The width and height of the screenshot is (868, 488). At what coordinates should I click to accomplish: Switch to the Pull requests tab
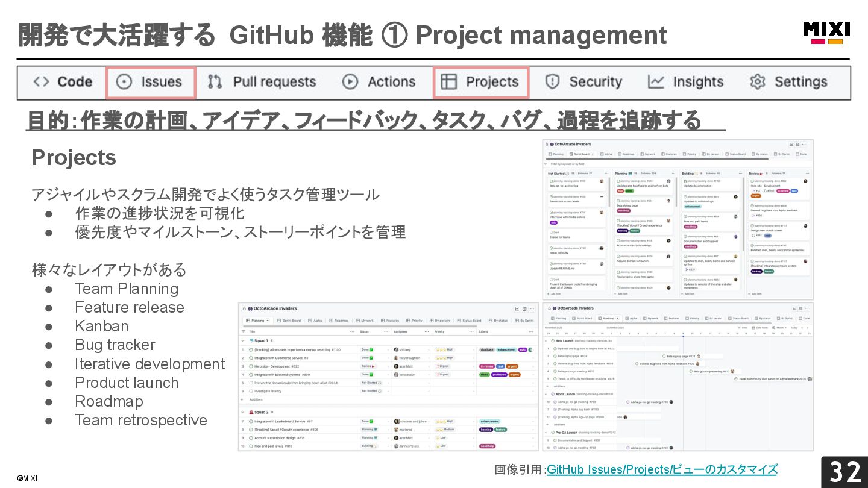[x=262, y=82]
